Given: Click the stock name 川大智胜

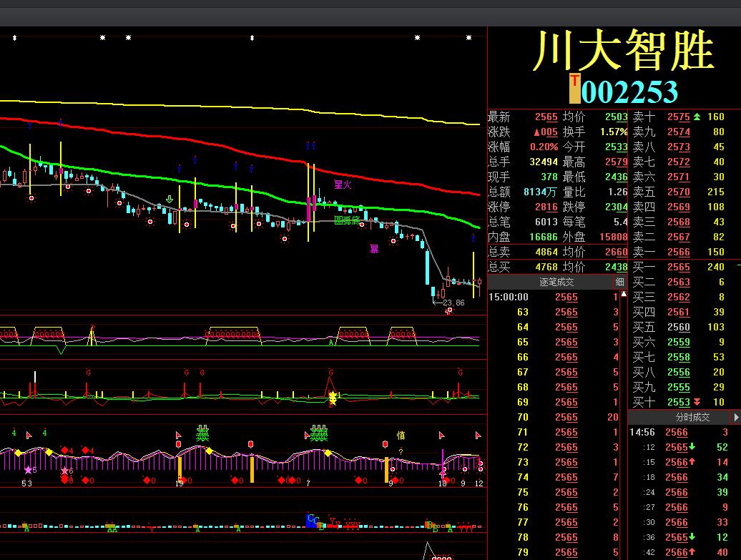Looking at the screenshot, I should [x=624, y=51].
